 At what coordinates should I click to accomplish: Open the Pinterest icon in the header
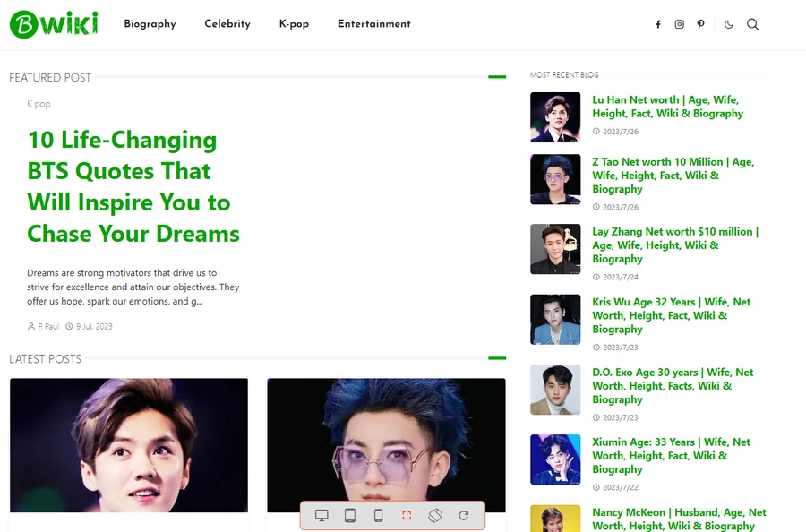pyautogui.click(x=700, y=24)
